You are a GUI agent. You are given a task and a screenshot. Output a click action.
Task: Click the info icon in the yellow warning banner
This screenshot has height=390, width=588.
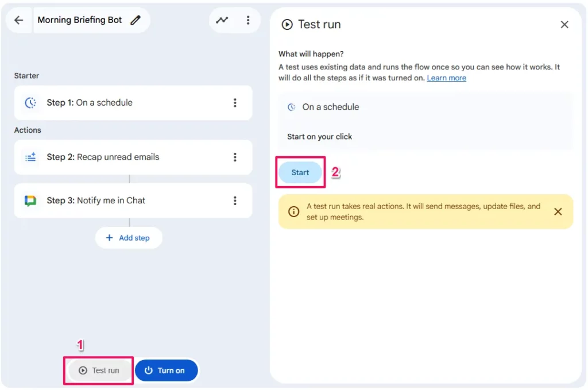point(293,211)
